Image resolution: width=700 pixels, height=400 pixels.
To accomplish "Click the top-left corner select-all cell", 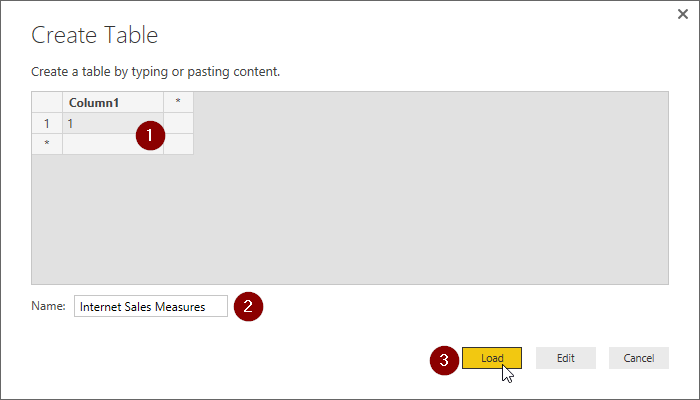I will point(47,102).
